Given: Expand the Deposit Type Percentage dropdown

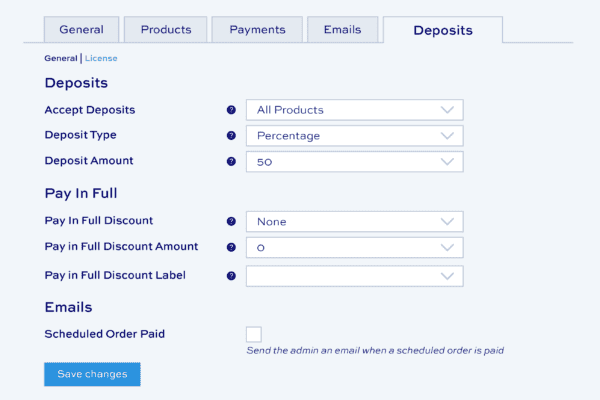Looking at the screenshot, I should [x=354, y=136].
